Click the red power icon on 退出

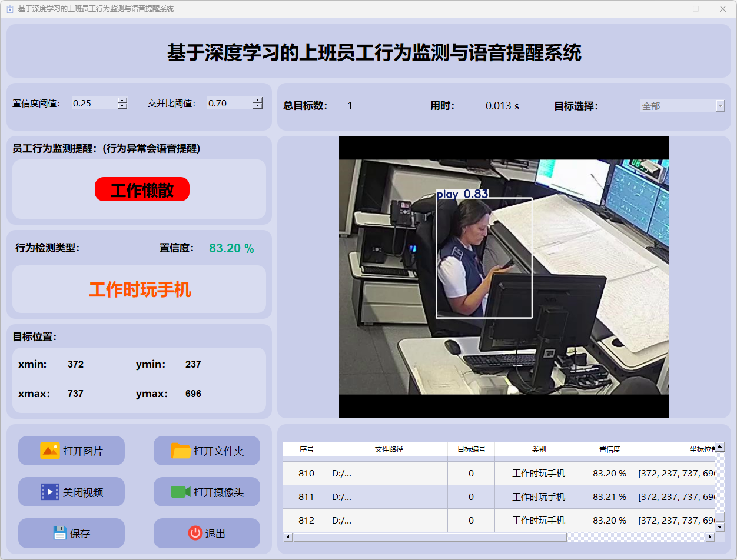point(195,533)
